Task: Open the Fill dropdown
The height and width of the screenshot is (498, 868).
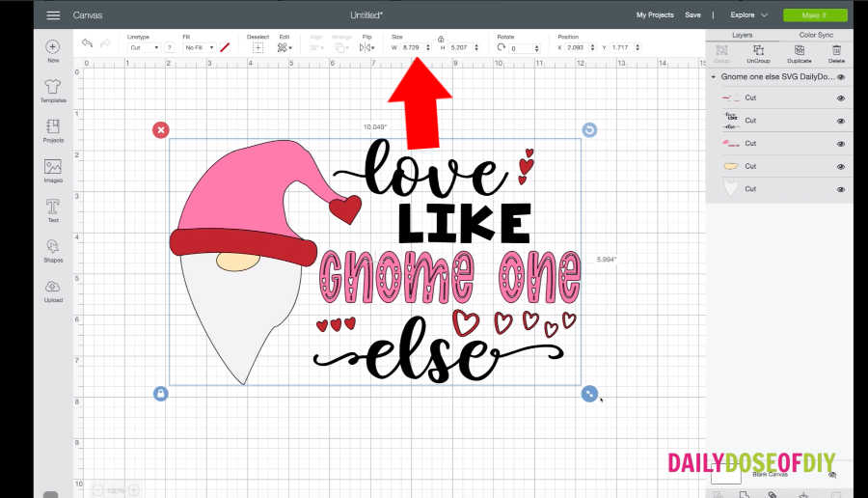Action: [x=198, y=47]
